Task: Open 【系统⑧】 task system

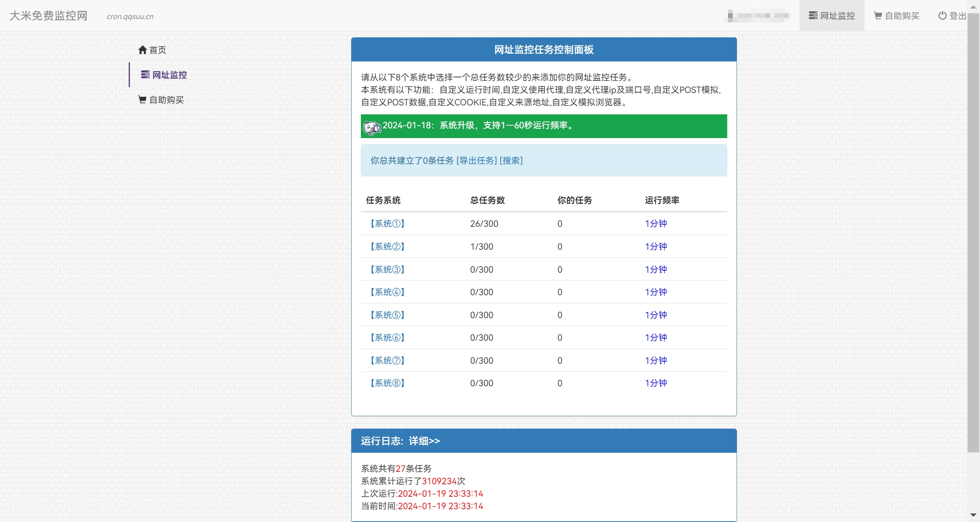Action: (x=387, y=383)
